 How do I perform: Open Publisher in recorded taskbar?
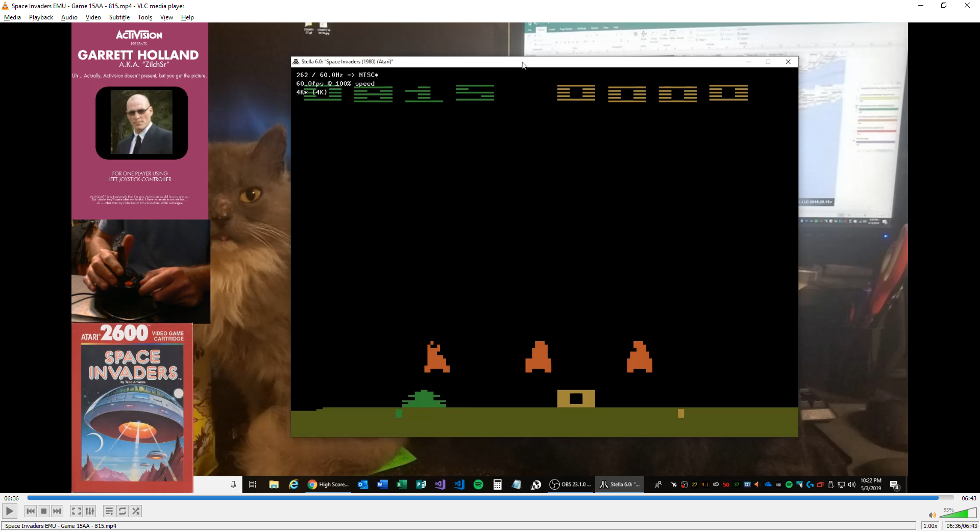point(421,485)
